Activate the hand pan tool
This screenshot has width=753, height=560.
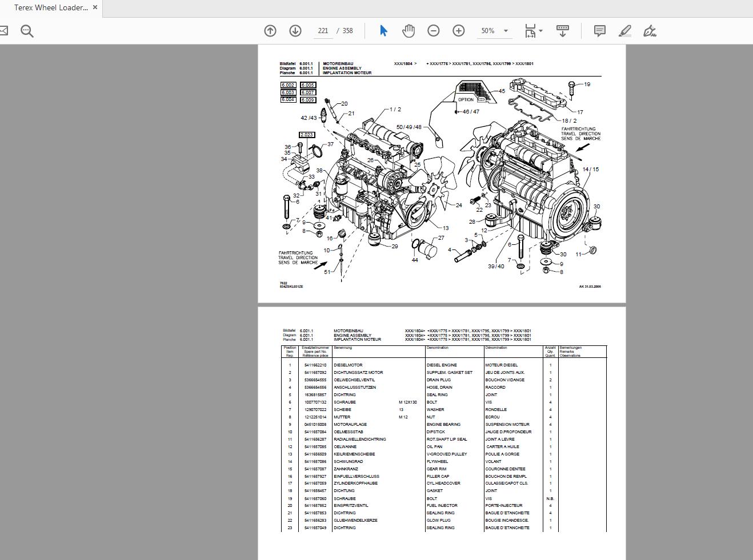[x=408, y=31]
